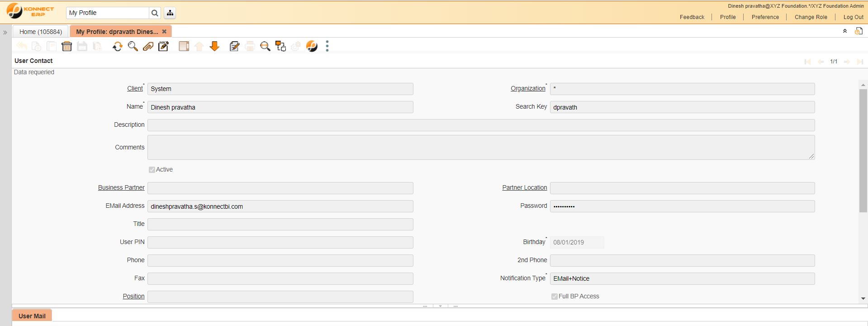Collapse the header using the double up chevron
Image resolution: width=868 pixels, height=326 pixels.
click(x=844, y=31)
